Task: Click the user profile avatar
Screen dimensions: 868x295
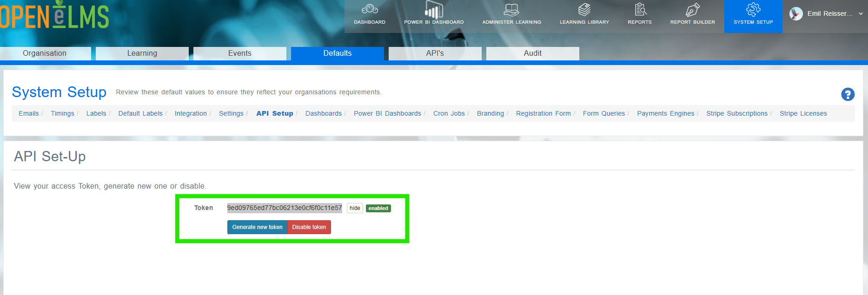Action: click(796, 14)
